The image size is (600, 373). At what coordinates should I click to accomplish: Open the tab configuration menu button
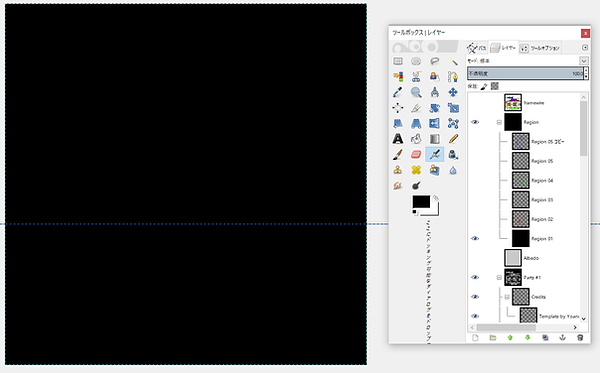(x=585, y=47)
